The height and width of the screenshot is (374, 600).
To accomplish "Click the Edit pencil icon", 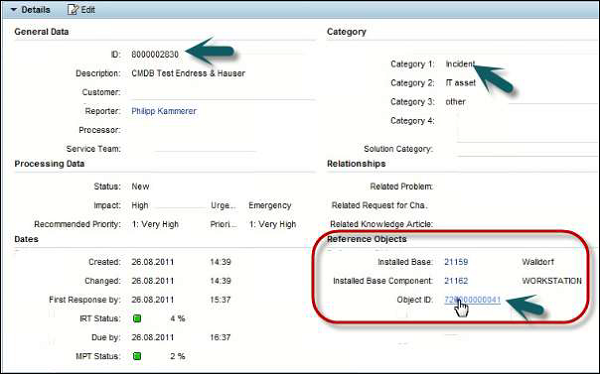I will pyautogui.click(x=72, y=10).
